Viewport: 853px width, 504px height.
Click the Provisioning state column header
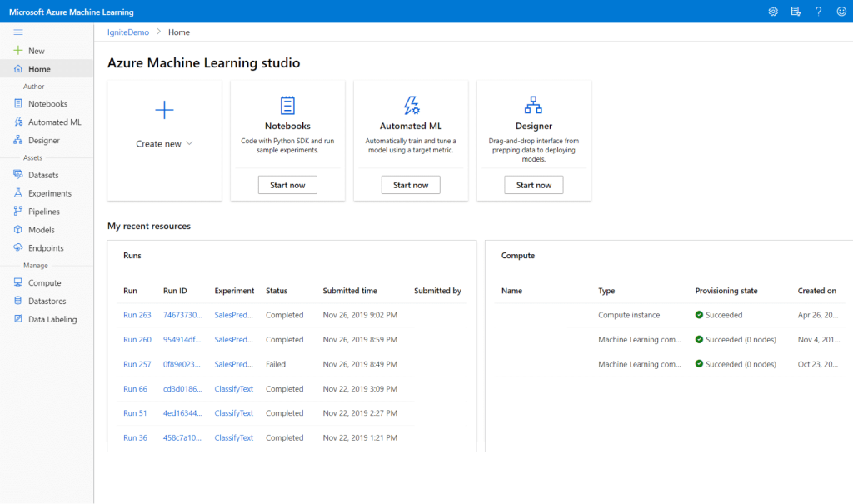coord(726,291)
